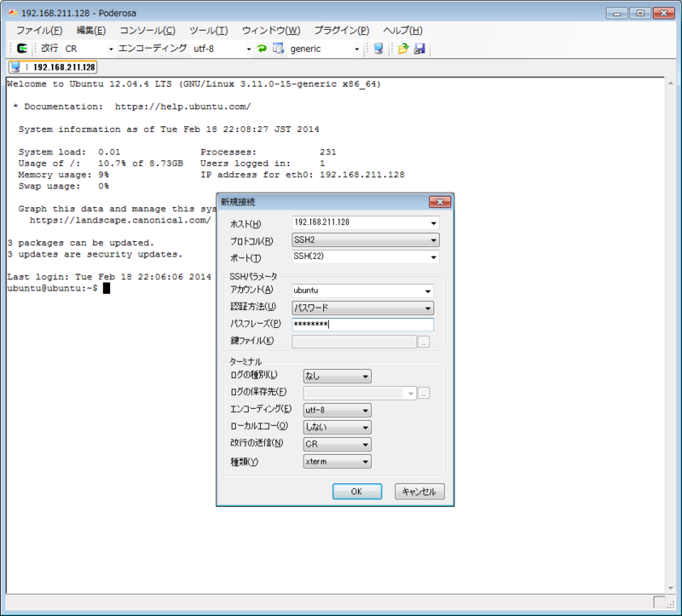Click the キャンセル button
The image size is (682, 616).
click(x=419, y=492)
